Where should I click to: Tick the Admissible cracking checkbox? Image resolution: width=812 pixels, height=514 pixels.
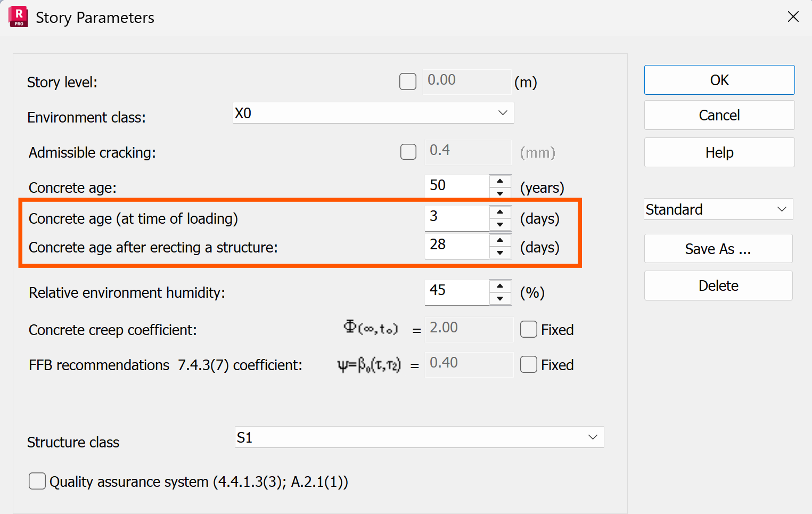pyautogui.click(x=408, y=152)
